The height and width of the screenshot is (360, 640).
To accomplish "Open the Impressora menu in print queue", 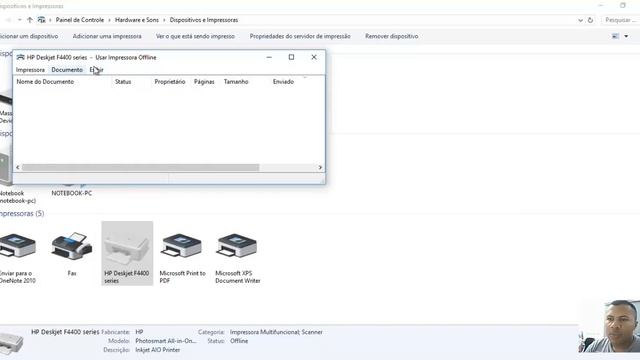I will 30,70.
